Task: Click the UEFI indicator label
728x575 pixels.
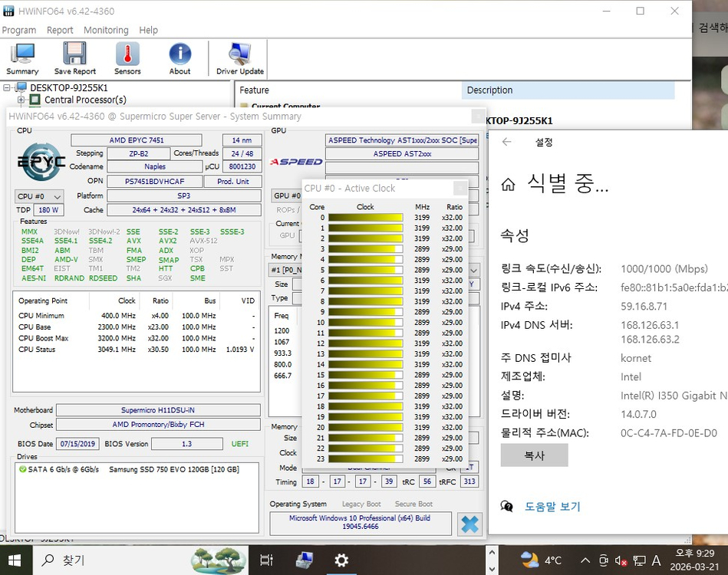Action: tap(239, 444)
